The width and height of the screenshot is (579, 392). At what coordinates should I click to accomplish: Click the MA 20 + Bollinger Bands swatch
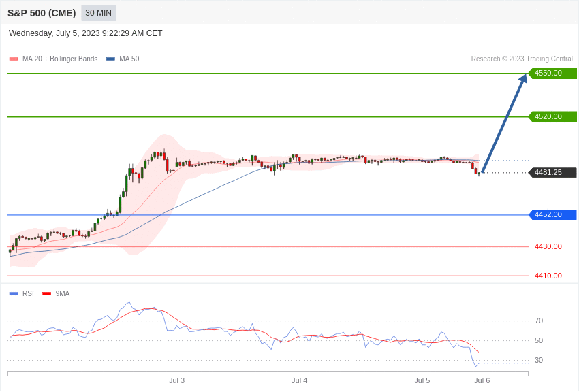coord(14,59)
